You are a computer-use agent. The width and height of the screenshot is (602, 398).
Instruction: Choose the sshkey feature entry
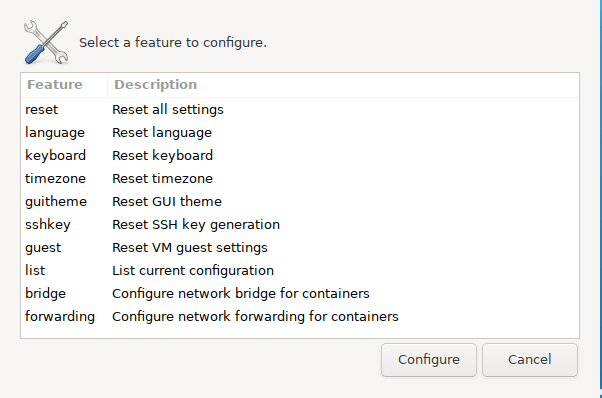pyautogui.click(x=300, y=225)
